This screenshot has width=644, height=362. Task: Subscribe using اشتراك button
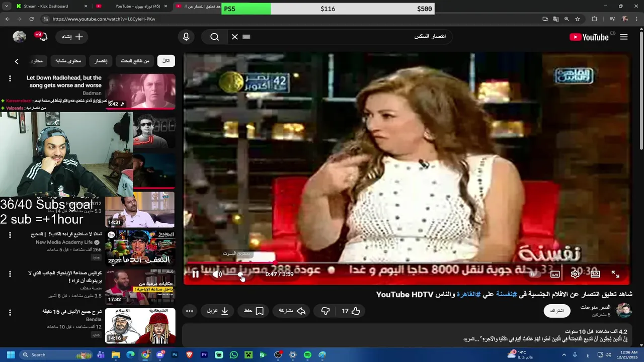click(x=557, y=311)
